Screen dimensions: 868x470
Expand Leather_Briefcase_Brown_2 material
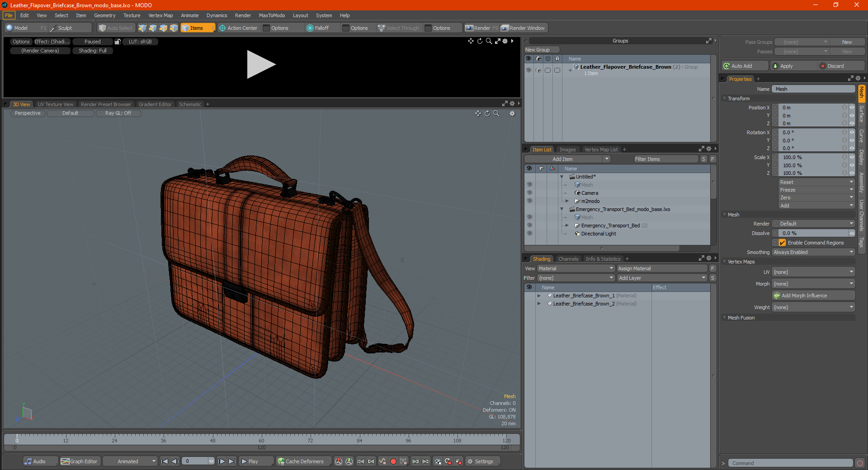coord(539,304)
